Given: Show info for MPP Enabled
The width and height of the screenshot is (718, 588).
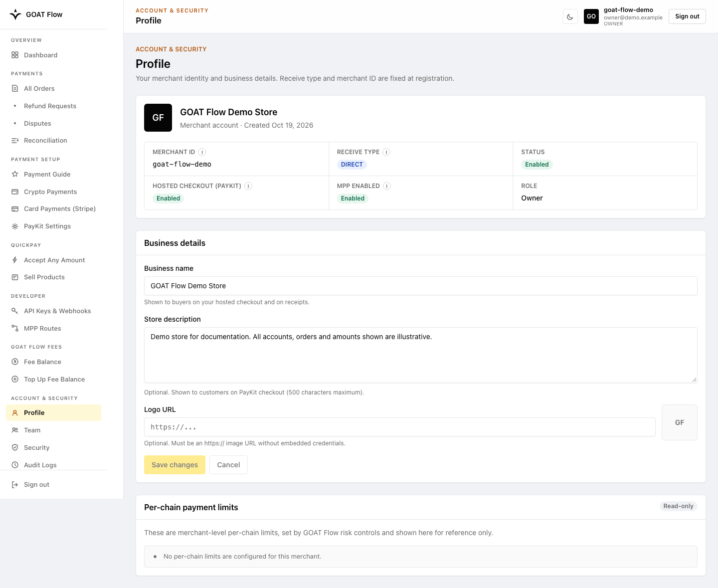Looking at the screenshot, I should [387, 186].
